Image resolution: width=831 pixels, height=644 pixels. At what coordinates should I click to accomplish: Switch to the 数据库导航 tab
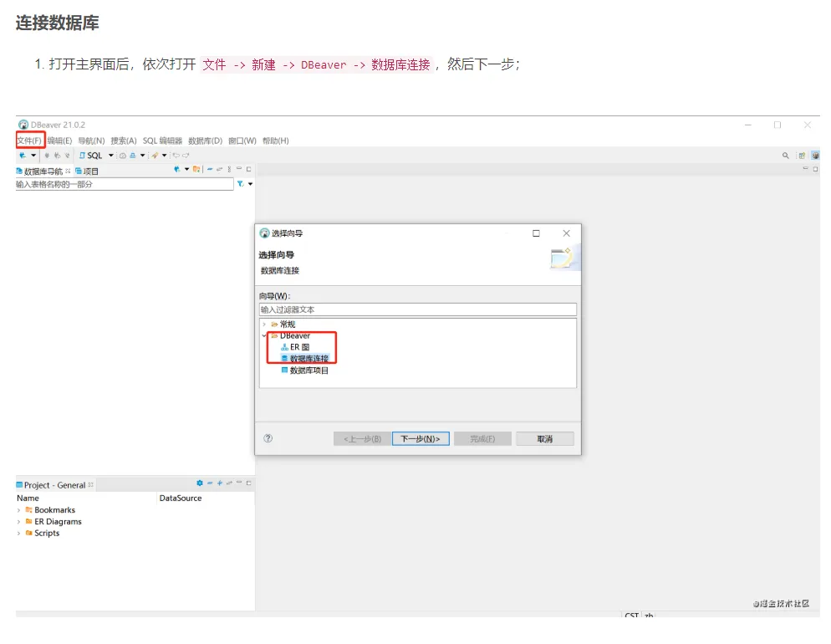43,171
